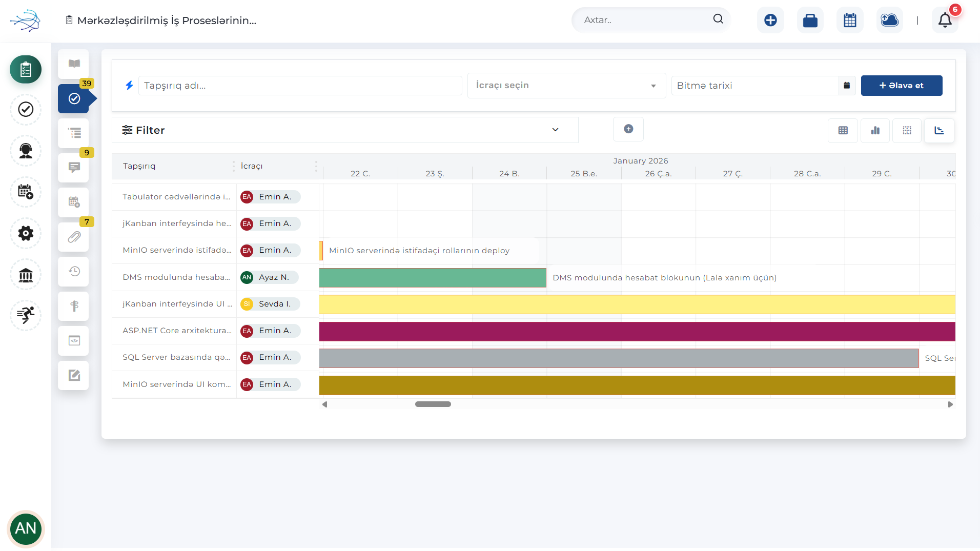Open the running person sprint icon
Screen dimensions: 980x551
tap(26, 315)
